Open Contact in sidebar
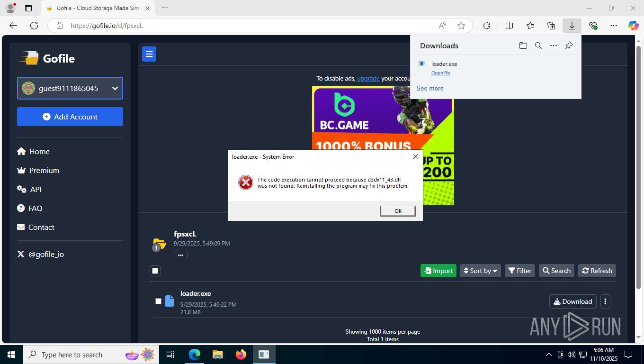Viewport: 644px width, 364px height. tap(36, 227)
